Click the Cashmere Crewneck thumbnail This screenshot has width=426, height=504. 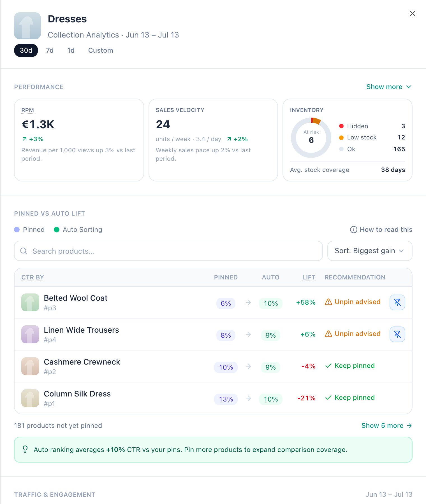click(x=30, y=366)
